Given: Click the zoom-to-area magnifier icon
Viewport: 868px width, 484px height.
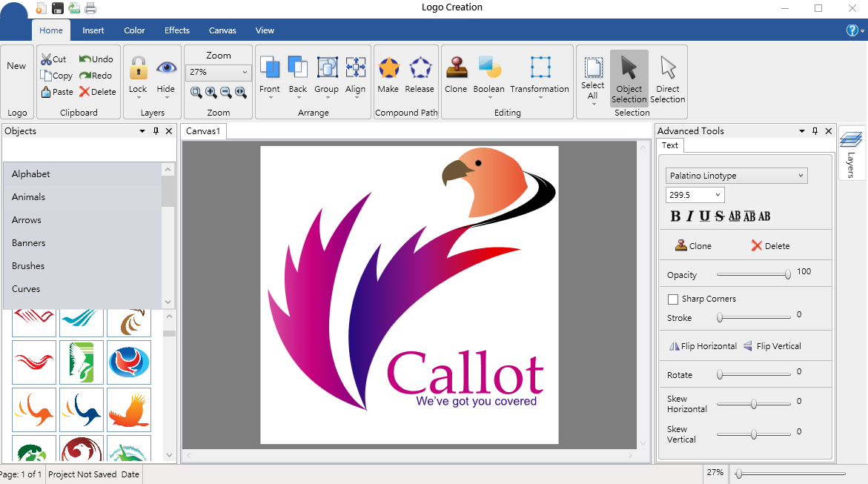Looking at the screenshot, I should tap(196, 93).
